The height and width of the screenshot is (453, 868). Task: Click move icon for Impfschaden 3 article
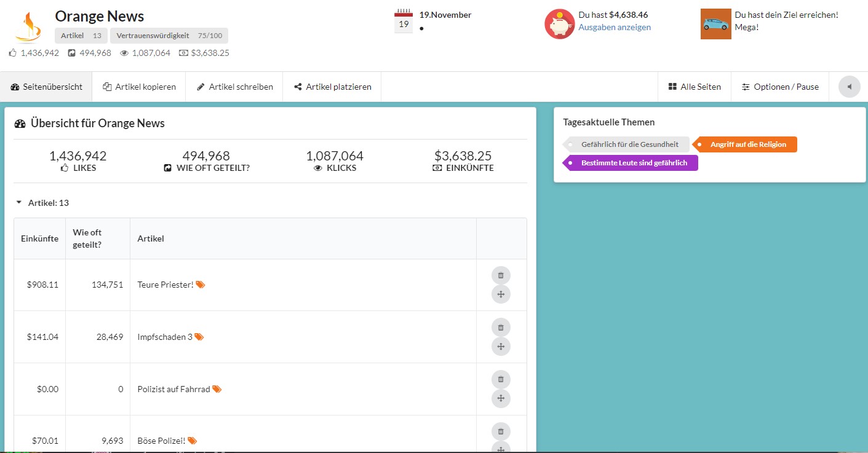(x=501, y=347)
